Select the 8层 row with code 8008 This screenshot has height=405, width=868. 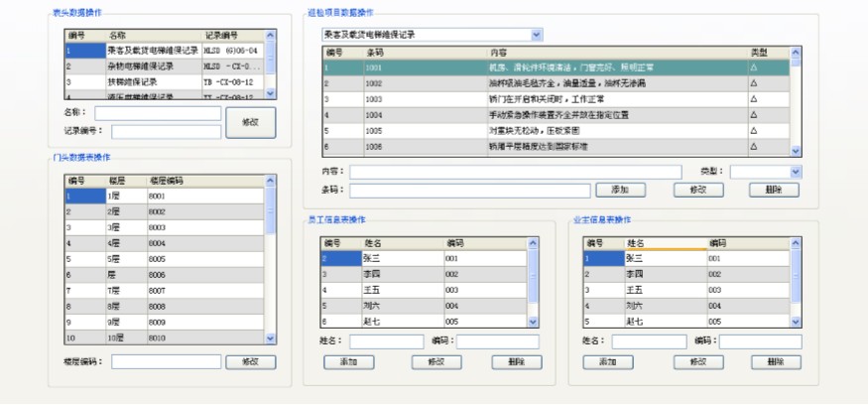(x=165, y=307)
